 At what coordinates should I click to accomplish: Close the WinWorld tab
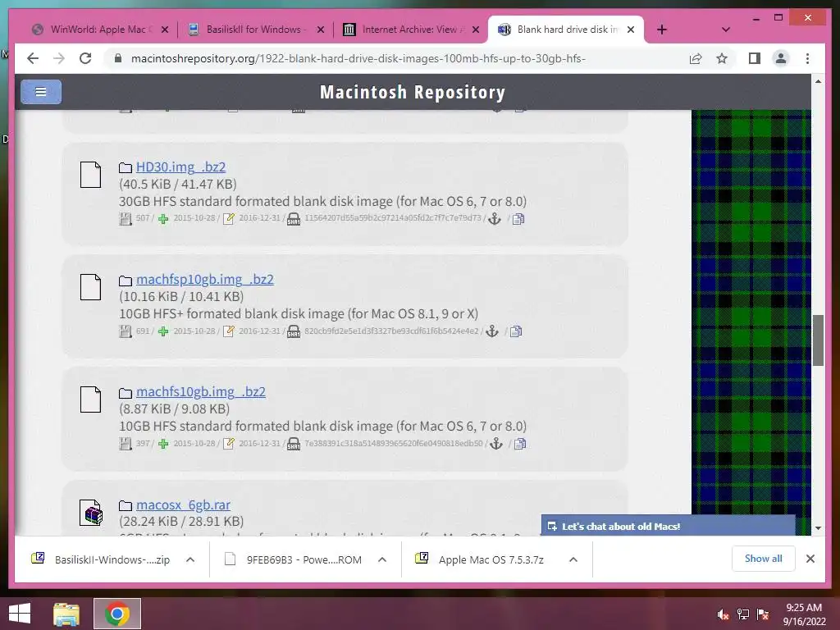165,30
